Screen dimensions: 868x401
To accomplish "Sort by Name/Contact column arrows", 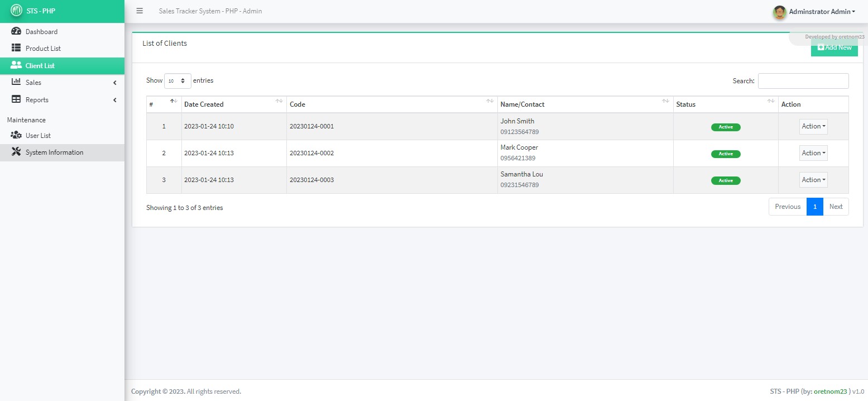I will click(666, 101).
